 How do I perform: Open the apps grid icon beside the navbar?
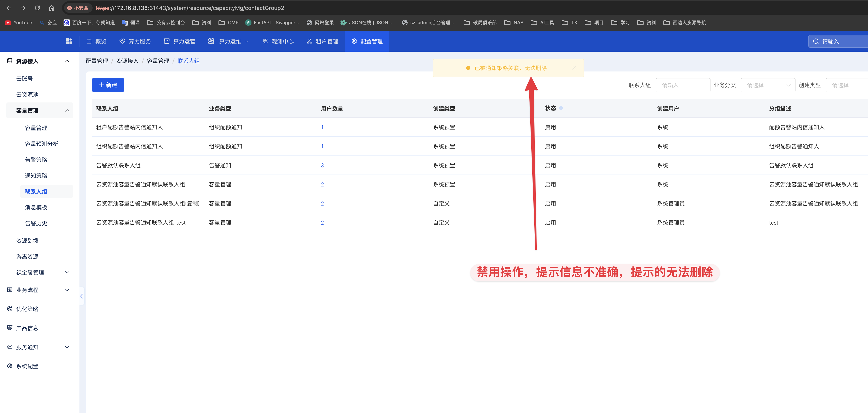[x=69, y=41]
